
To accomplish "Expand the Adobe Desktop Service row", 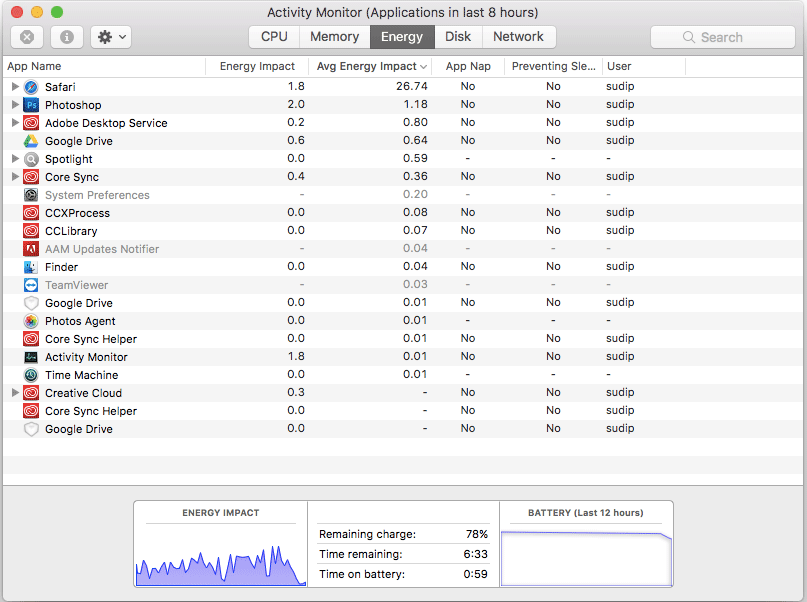I will pyautogui.click(x=15, y=122).
